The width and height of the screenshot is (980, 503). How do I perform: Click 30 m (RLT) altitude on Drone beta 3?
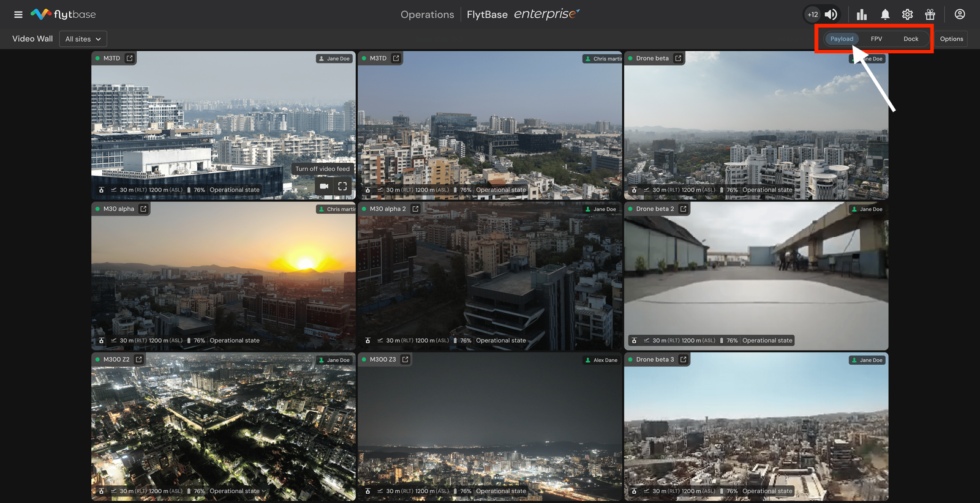tap(666, 491)
